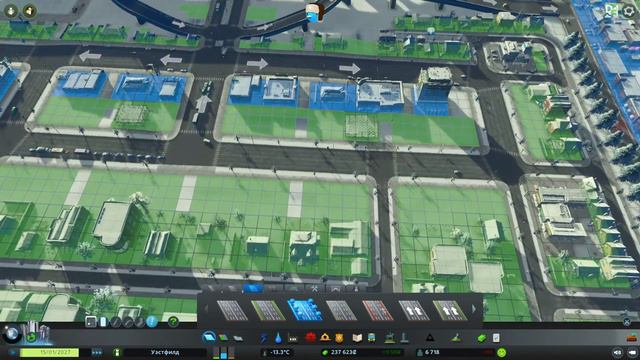Image resolution: width=640 pixels, height=360 pixels.
Task: Open the City Policies document icon
Action: 496,338
